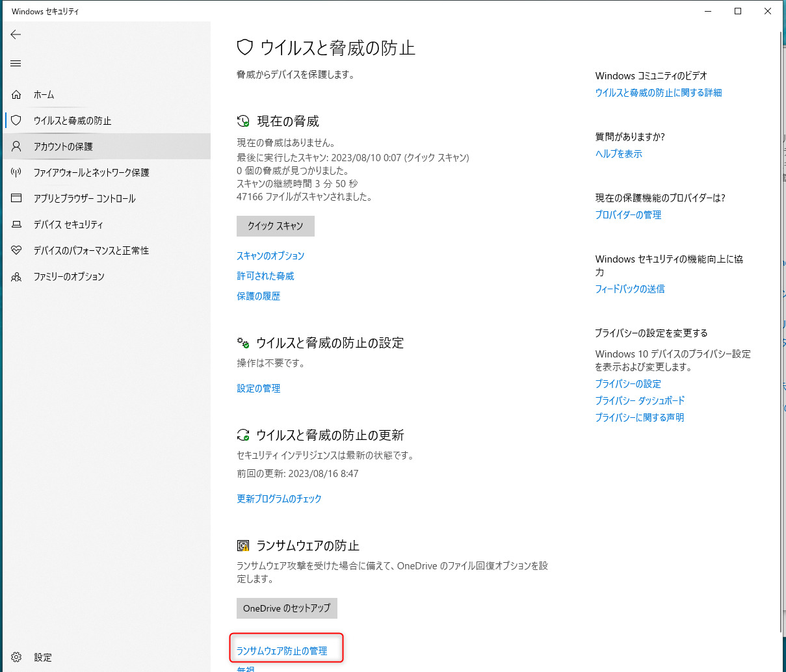Click the shield icon beside the page title
Image resolution: width=786 pixels, height=672 pixels.
click(x=244, y=47)
